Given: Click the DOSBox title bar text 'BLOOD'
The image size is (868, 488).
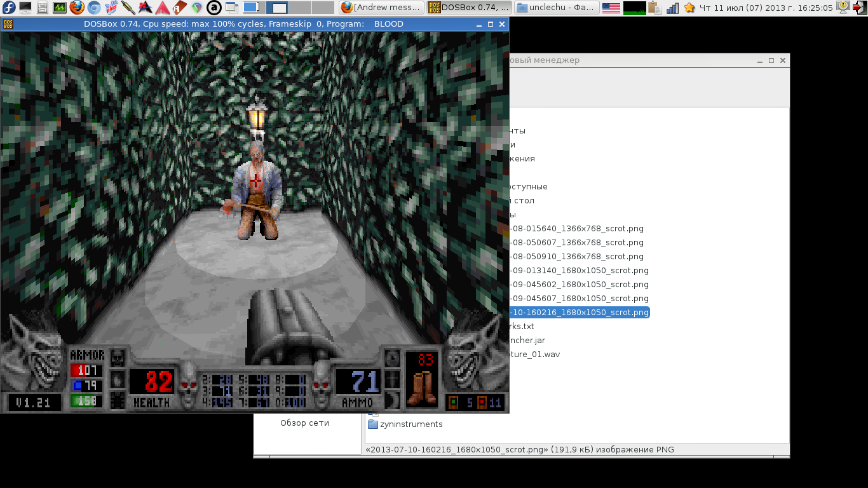Looking at the screenshot, I should tap(388, 24).
